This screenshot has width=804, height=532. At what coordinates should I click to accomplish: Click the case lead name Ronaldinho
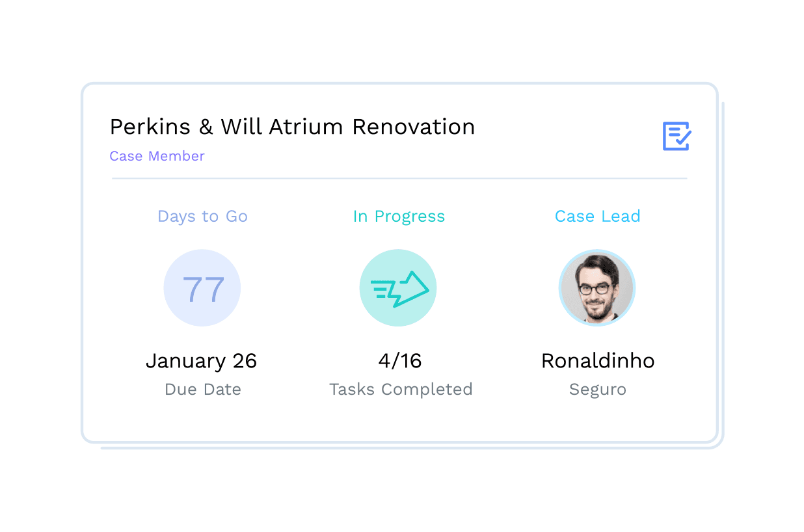click(x=597, y=360)
